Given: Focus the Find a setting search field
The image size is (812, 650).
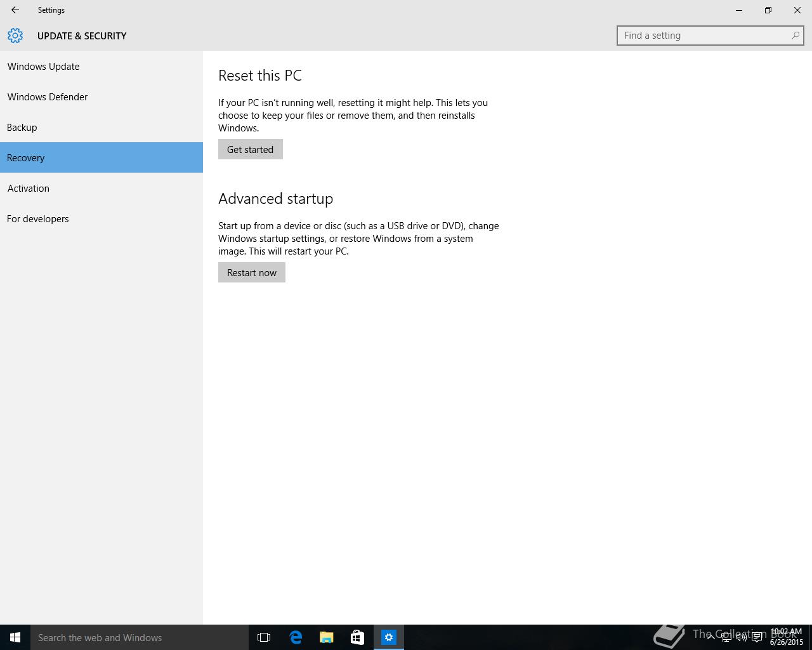Looking at the screenshot, I should [x=710, y=36].
